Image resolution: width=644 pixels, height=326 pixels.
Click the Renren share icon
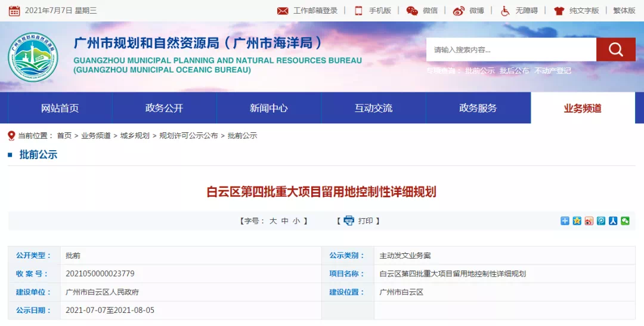613,221
